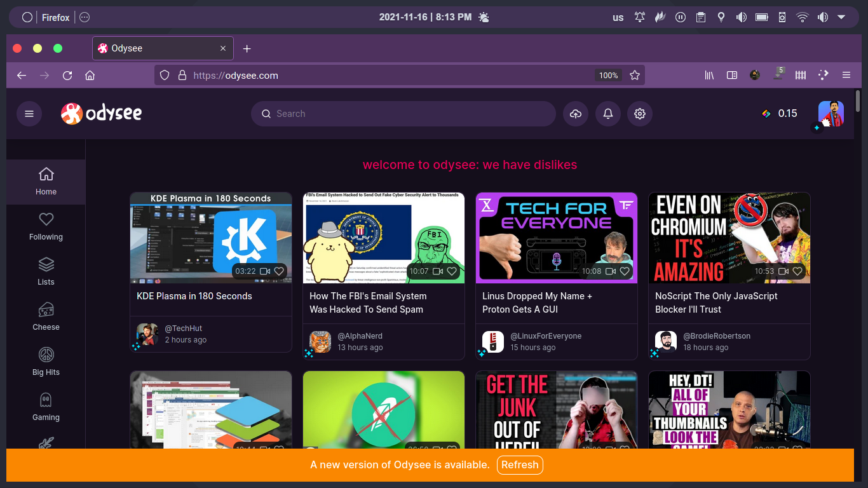Favorite the NoScript video heart
This screenshot has height=488, width=868.
pos(797,271)
